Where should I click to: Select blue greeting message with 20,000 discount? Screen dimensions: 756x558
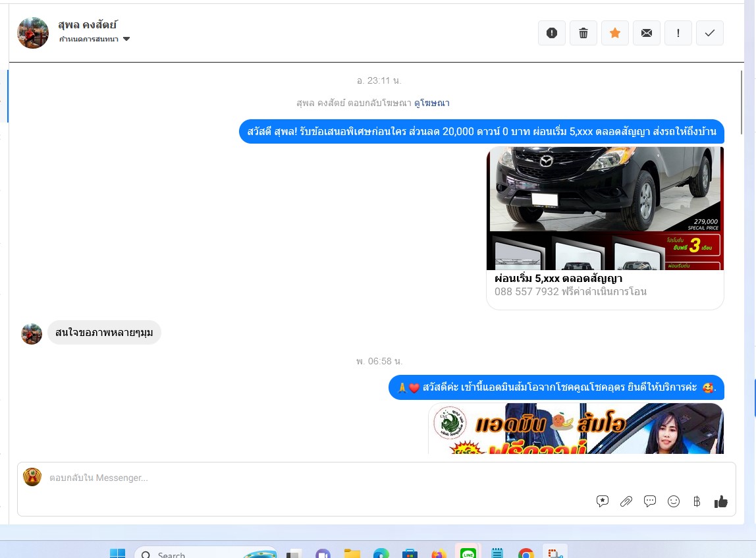481,131
